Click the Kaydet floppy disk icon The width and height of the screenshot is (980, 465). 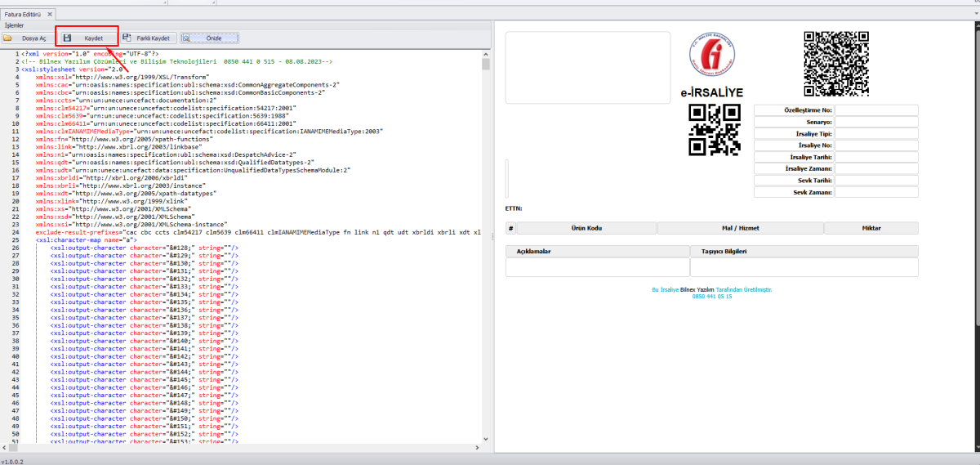pyautogui.click(x=67, y=38)
